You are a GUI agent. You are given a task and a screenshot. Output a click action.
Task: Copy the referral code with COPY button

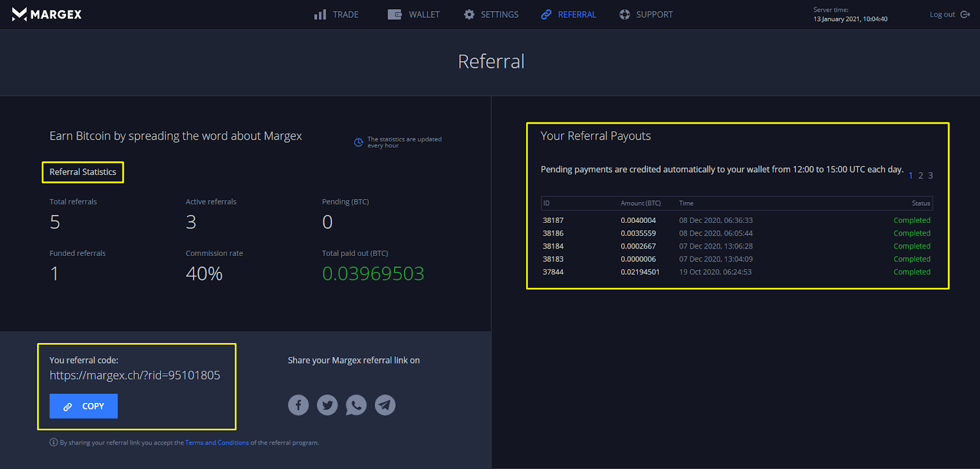tap(83, 407)
